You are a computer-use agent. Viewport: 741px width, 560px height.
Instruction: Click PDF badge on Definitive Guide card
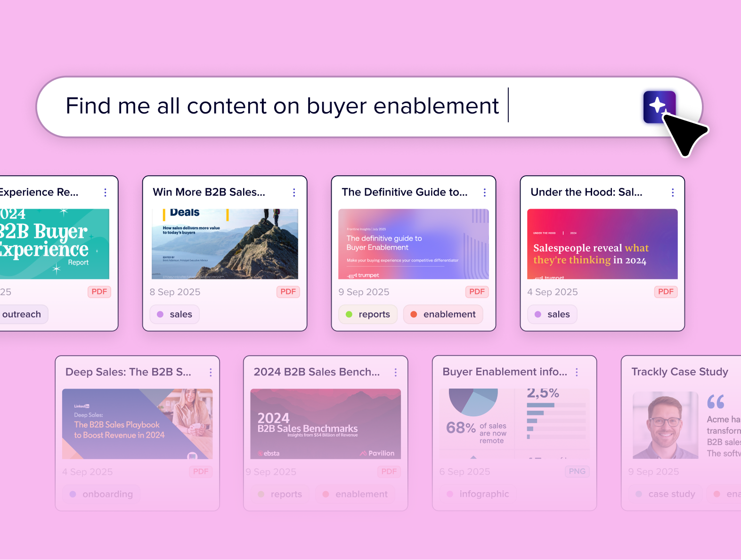pyautogui.click(x=477, y=292)
